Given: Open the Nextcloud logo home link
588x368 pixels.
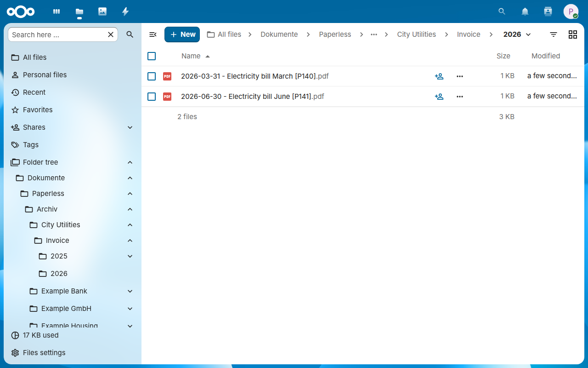Looking at the screenshot, I should click(x=21, y=11).
